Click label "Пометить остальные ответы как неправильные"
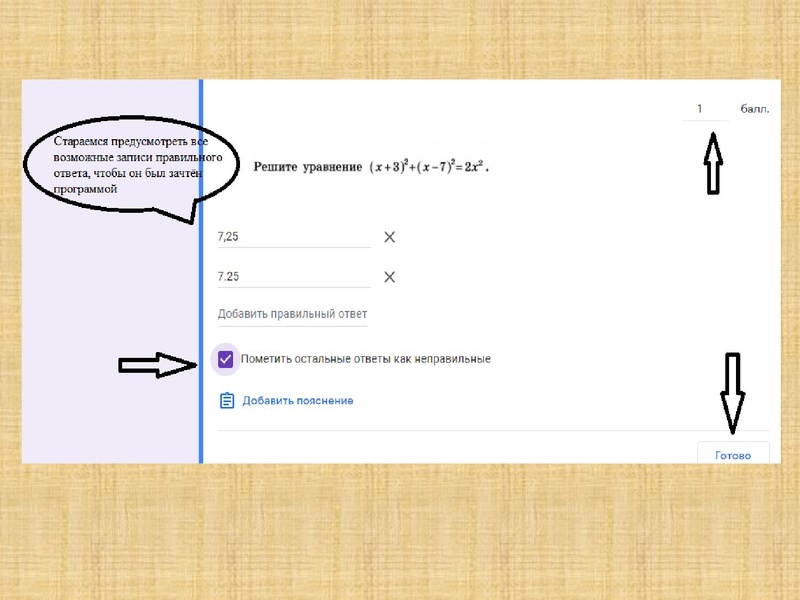800x600 pixels. click(x=365, y=359)
